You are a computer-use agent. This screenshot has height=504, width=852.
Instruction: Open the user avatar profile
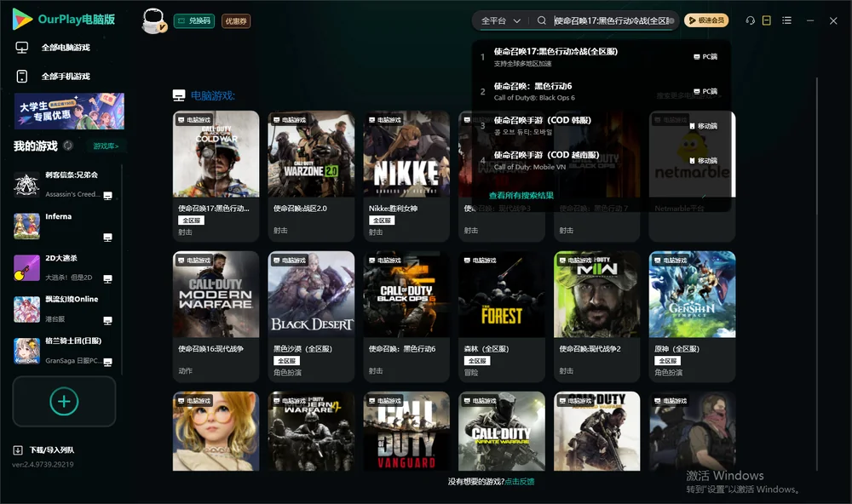(153, 20)
